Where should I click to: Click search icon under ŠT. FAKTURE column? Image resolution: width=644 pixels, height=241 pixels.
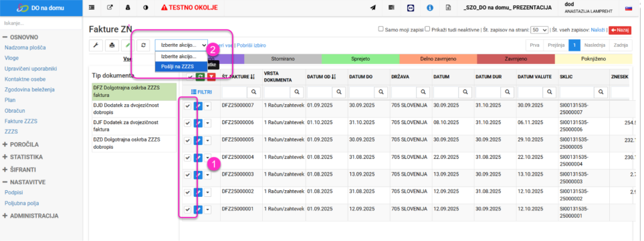tap(254, 92)
